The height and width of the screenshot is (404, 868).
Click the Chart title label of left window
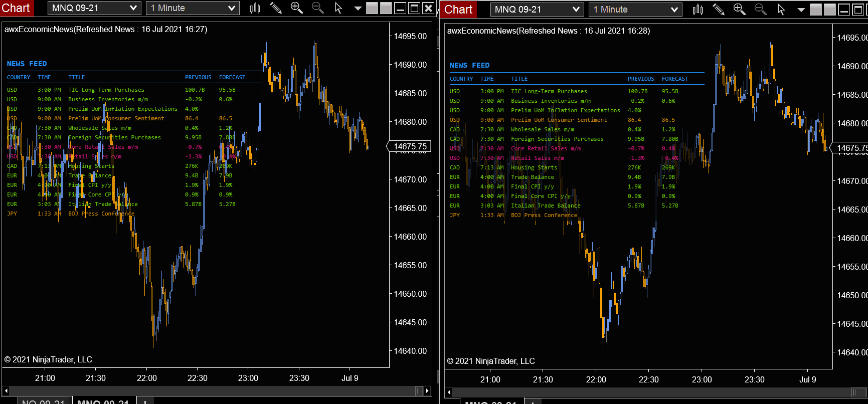click(16, 8)
